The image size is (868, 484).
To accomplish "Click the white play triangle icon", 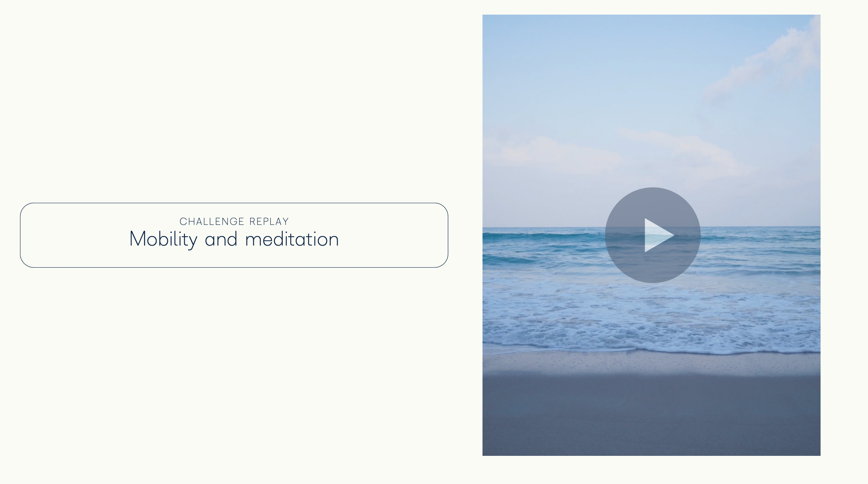I will [659, 235].
